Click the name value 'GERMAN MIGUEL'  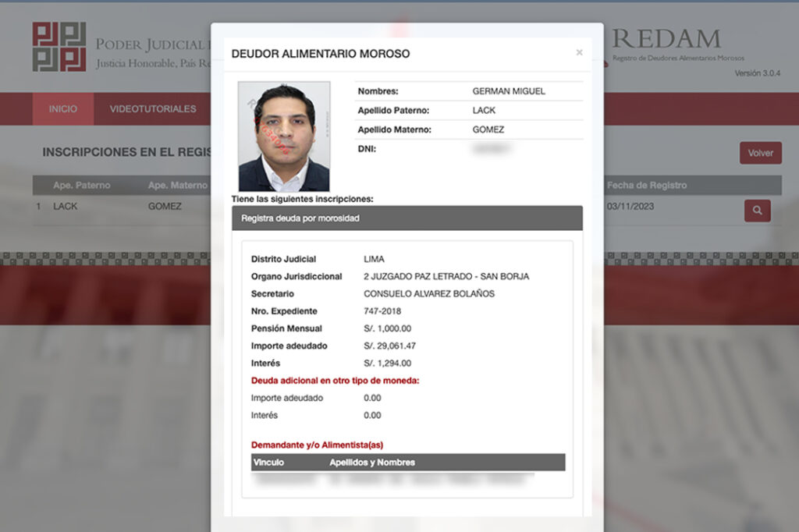click(x=509, y=91)
